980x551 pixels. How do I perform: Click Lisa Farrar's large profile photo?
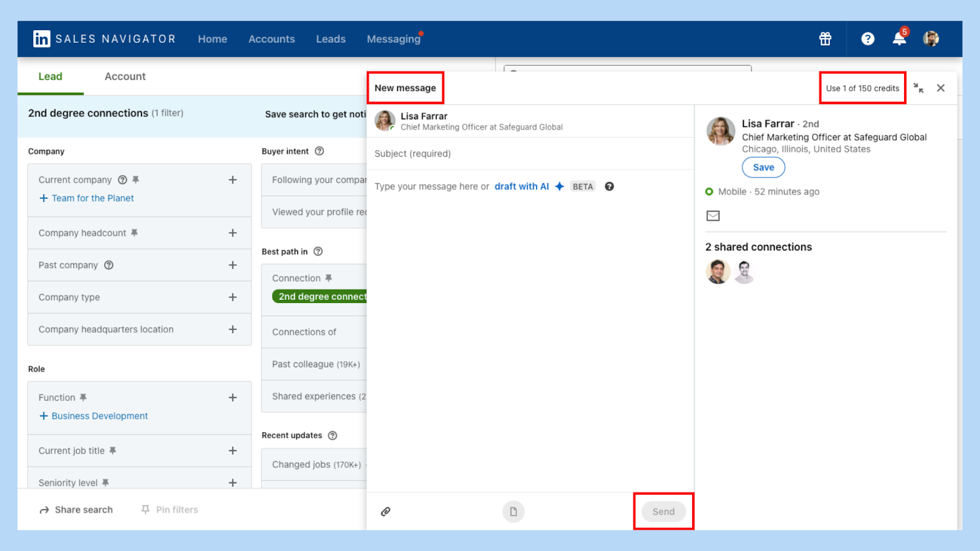tap(720, 131)
